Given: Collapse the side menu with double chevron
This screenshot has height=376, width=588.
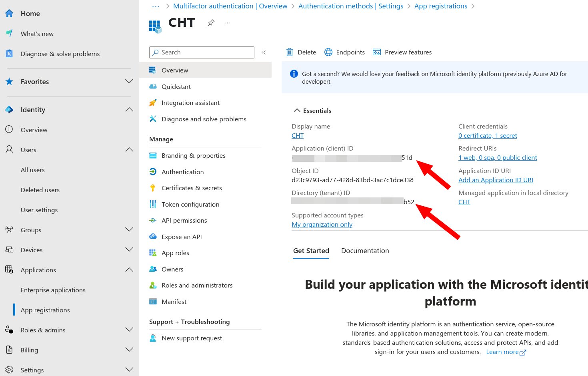Looking at the screenshot, I should pyautogui.click(x=264, y=52).
